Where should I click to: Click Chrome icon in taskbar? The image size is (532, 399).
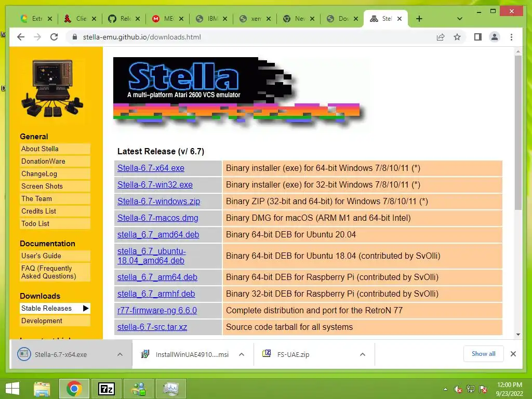tap(74, 389)
